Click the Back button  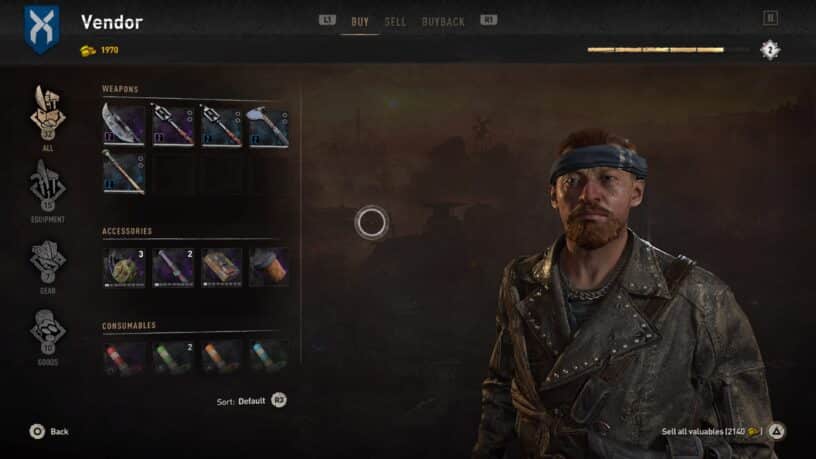[x=49, y=431]
